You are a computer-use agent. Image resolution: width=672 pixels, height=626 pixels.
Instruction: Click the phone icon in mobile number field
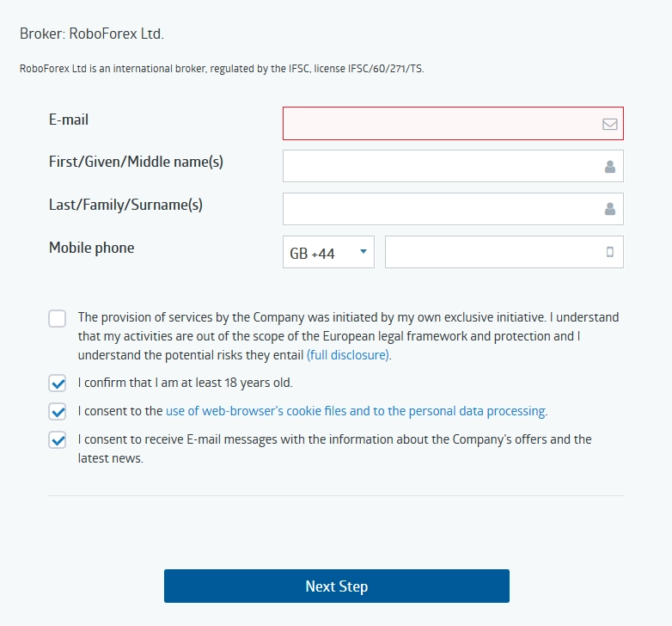610,252
